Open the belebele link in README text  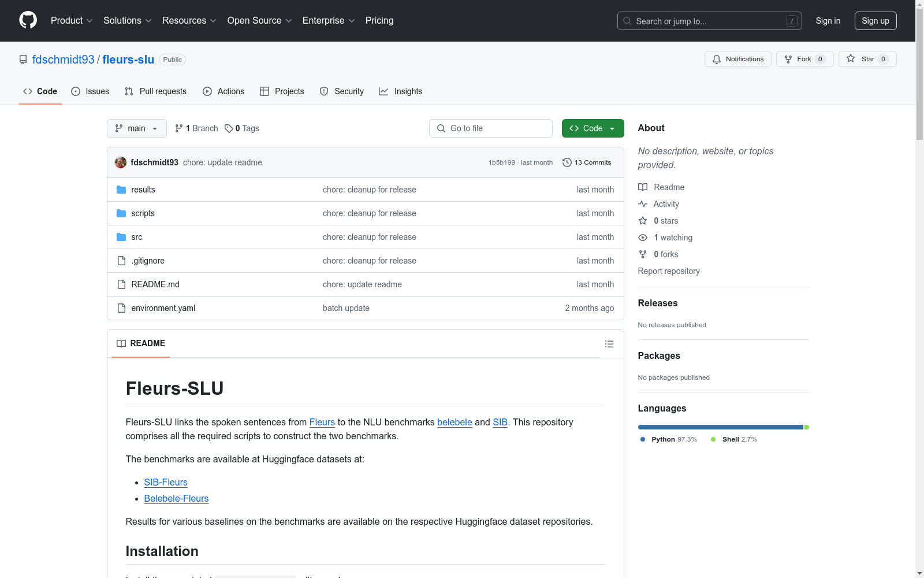(x=454, y=422)
